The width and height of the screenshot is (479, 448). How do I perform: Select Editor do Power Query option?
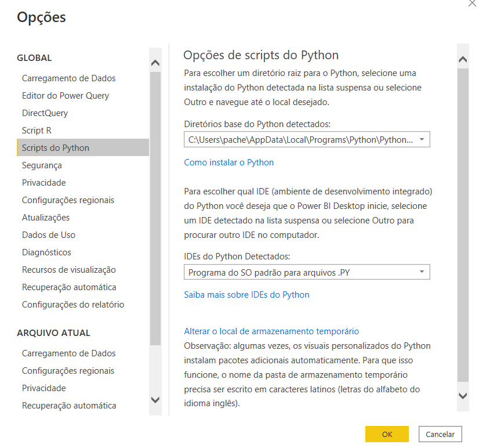tap(66, 96)
